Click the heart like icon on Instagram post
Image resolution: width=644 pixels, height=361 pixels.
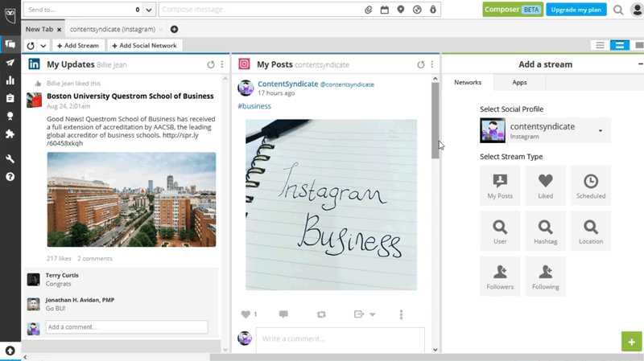(x=246, y=314)
